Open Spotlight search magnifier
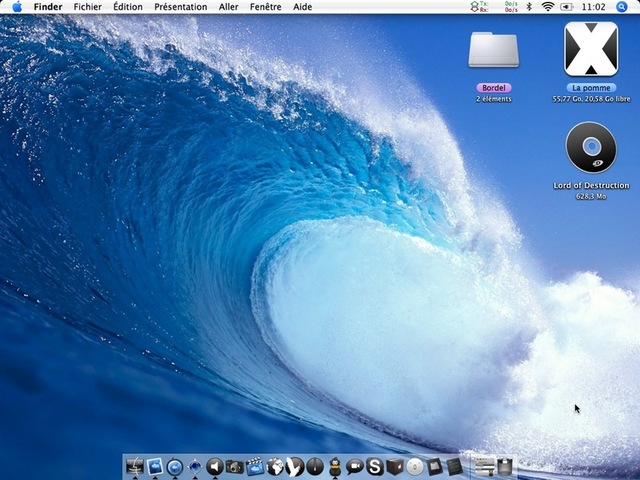Viewport: 640px width, 480px height. coord(621,7)
